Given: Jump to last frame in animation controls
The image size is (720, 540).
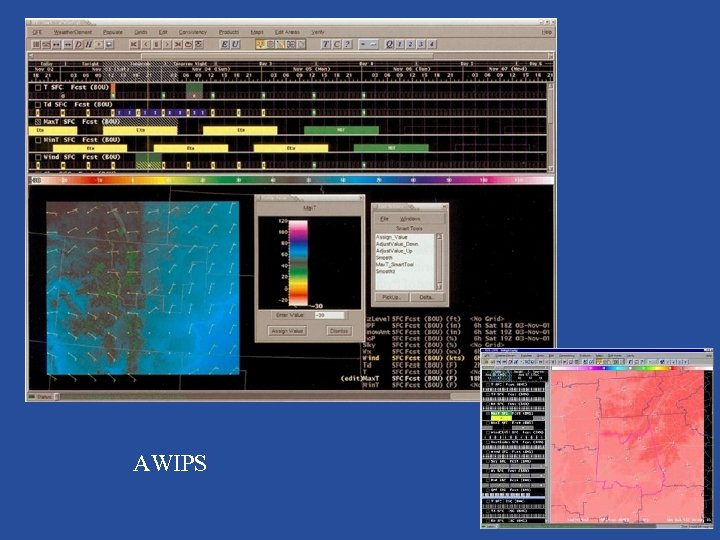Looking at the screenshot, I should [x=178, y=45].
